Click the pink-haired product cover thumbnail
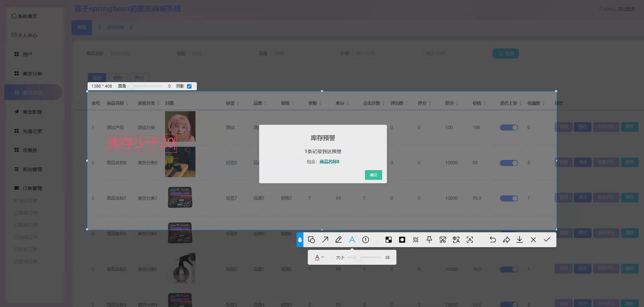644x307 pixels. pos(180,126)
